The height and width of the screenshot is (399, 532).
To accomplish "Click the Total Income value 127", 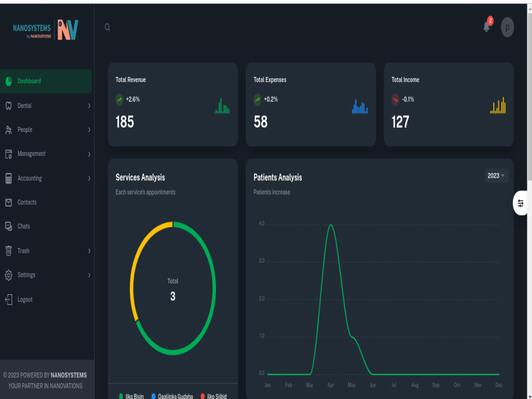I will (401, 122).
